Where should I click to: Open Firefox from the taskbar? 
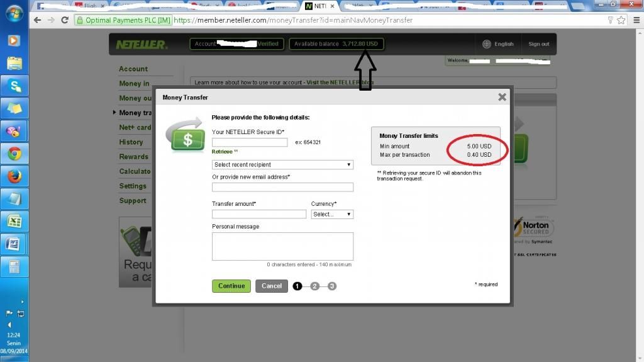tap(14, 176)
